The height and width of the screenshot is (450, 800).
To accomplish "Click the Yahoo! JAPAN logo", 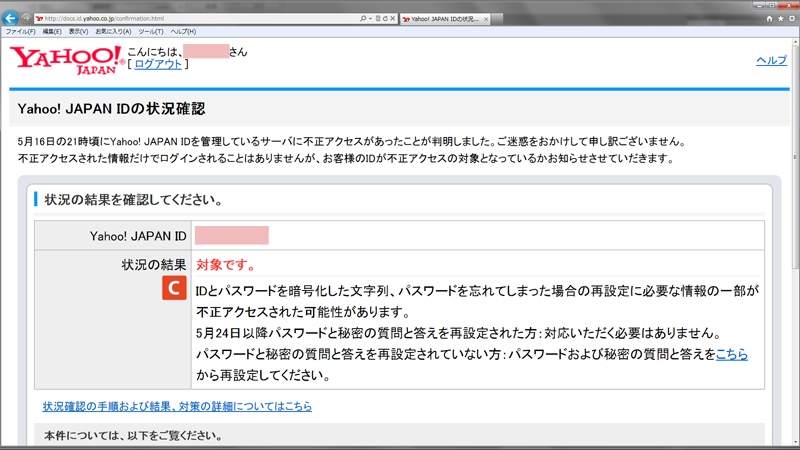I will (x=66, y=60).
